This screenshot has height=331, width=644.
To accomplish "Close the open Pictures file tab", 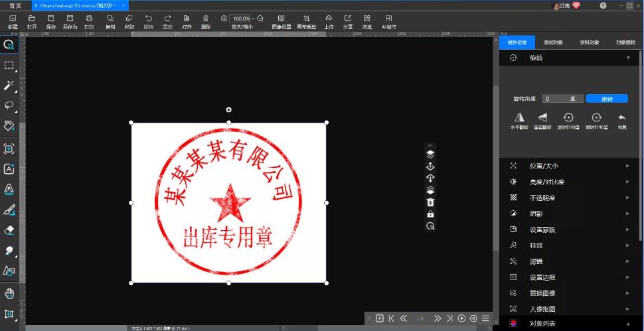I will click(x=123, y=6).
